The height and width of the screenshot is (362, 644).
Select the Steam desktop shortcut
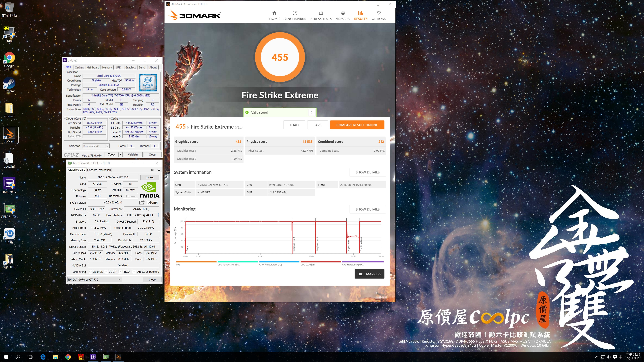[x=9, y=85]
